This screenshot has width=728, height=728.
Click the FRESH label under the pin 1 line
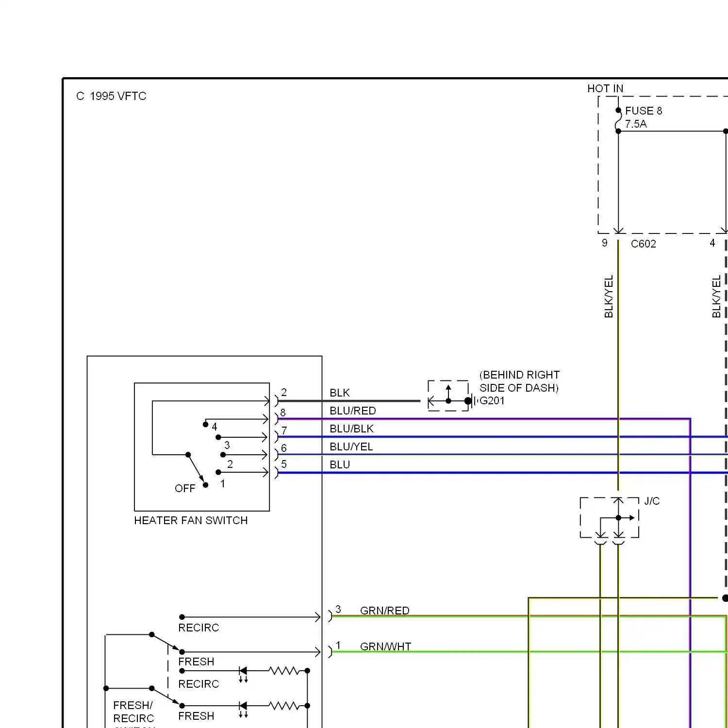(x=196, y=662)
